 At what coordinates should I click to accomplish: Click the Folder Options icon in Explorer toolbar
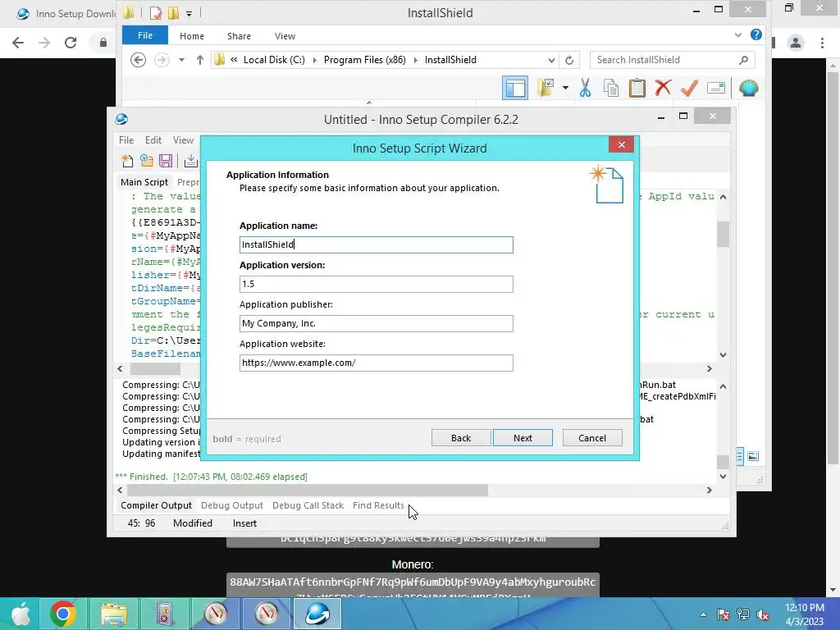pyautogui.click(x=546, y=88)
